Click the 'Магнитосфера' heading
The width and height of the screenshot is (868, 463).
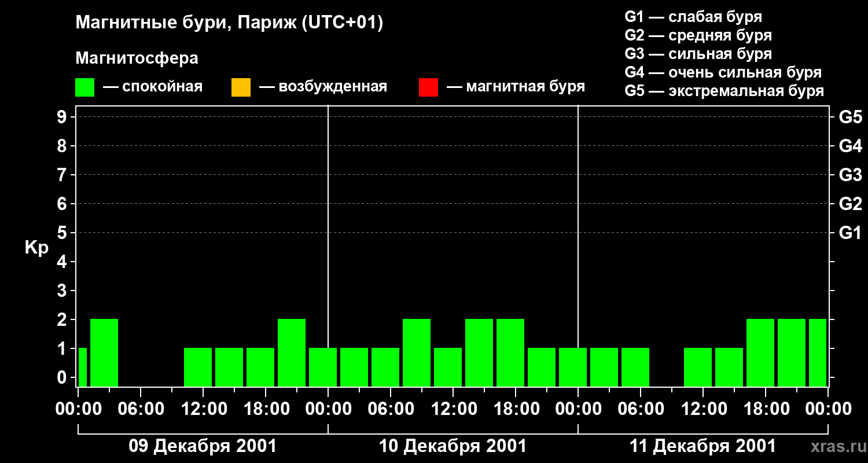[x=137, y=58]
